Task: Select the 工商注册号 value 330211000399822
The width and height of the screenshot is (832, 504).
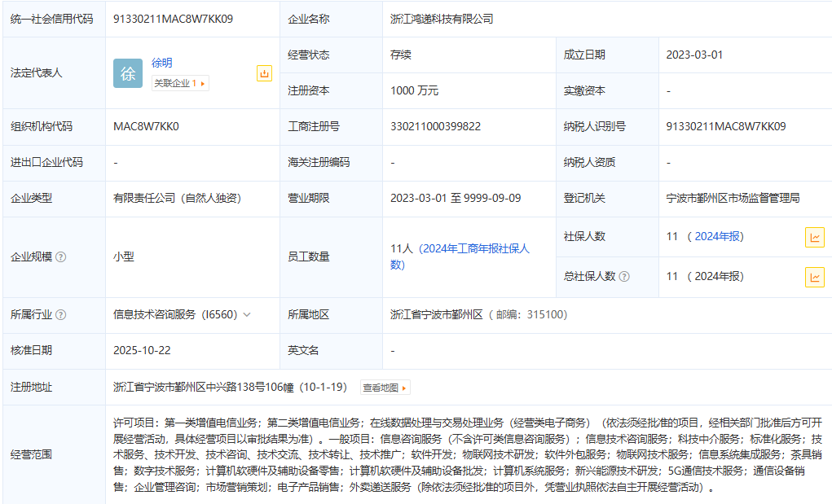Action: tap(435, 127)
